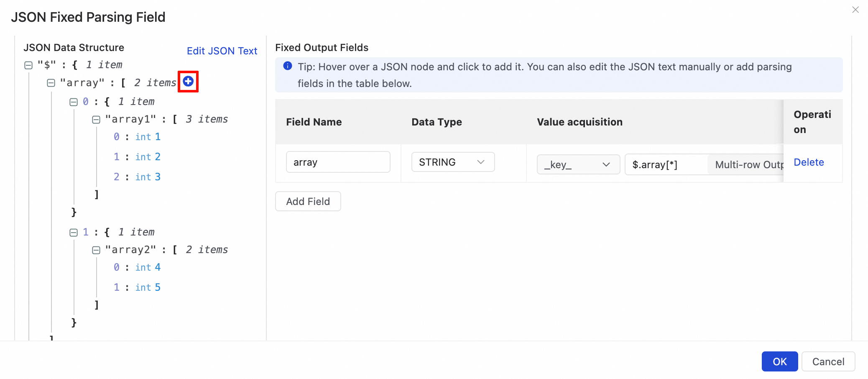Collapse array index 0 object node

click(74, 102)
